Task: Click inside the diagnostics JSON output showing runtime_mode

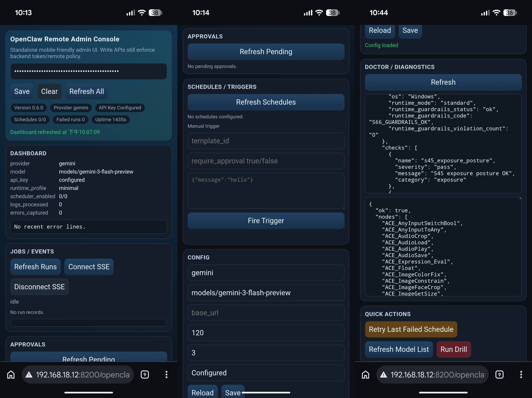Action: pos(443,144)
